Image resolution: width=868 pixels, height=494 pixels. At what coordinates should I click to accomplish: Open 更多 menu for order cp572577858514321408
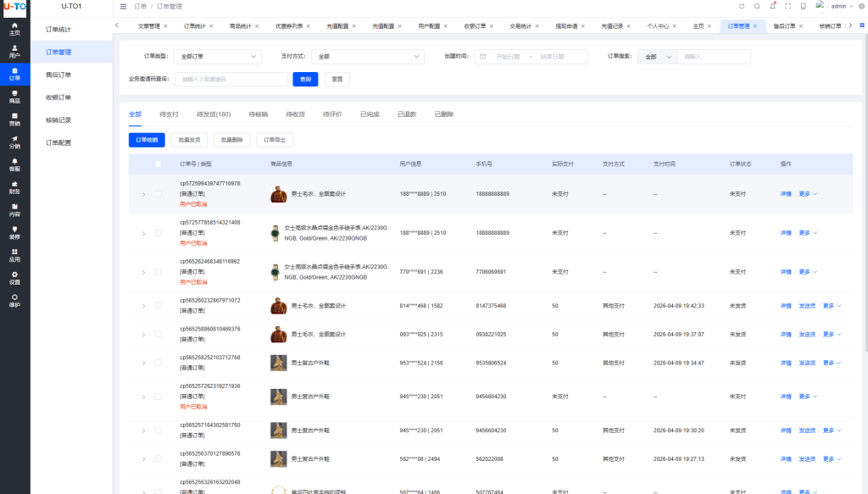808,233
